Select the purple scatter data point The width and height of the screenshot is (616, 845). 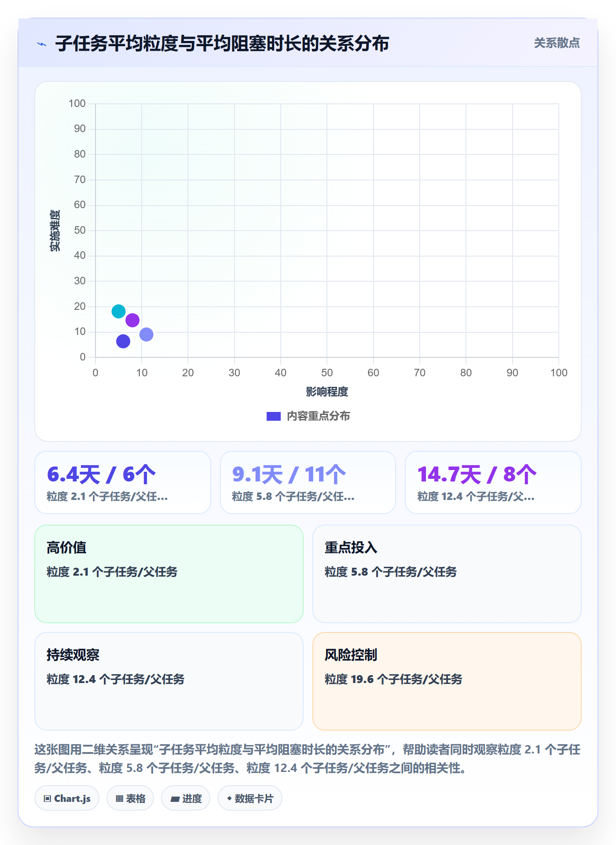(132, 320)
